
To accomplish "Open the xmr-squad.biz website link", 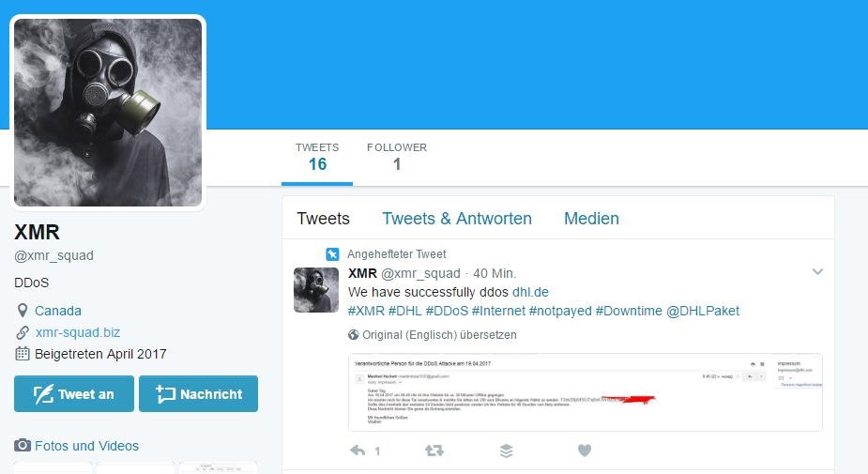I will click(x=78, y=332).
